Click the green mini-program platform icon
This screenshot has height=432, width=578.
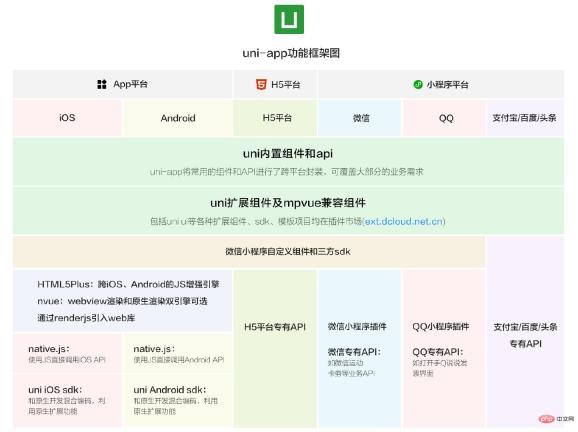(x=418, y=84)
